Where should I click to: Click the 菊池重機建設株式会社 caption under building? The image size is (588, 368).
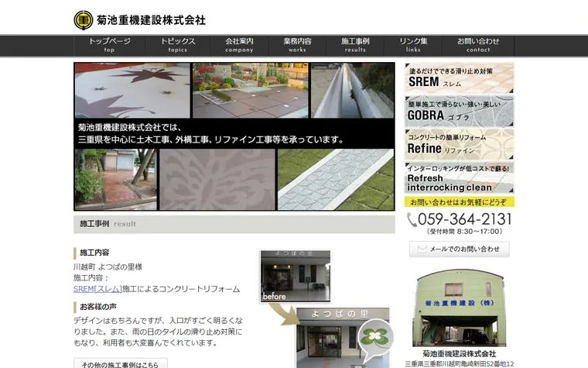click(x=460, y=354)
